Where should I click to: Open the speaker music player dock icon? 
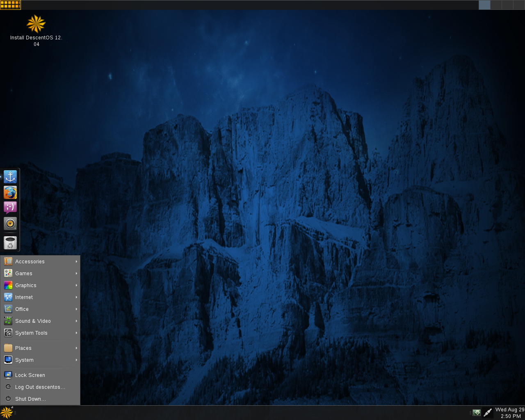pos(10,224)
